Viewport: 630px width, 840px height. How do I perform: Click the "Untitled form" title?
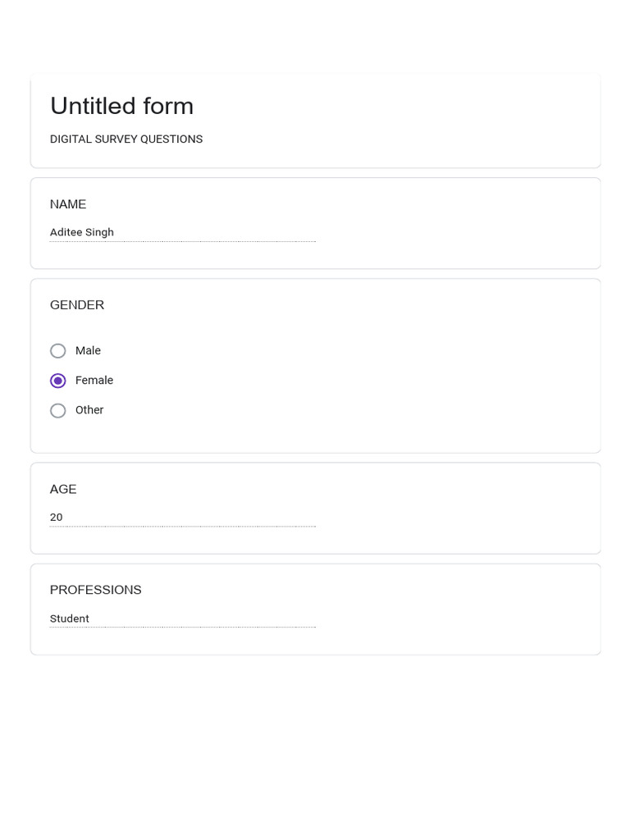[122, 106]
